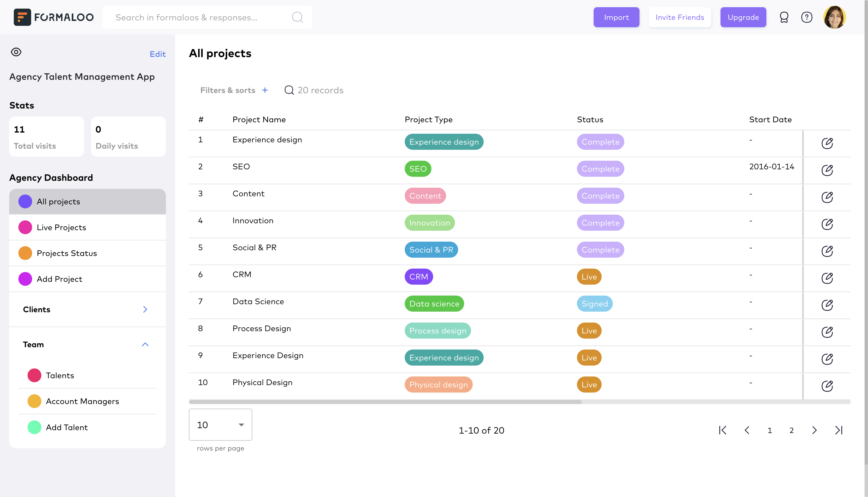868x497 pixels.
Task: Edit the Physical Design project row
Action: [x=827, y=386]
